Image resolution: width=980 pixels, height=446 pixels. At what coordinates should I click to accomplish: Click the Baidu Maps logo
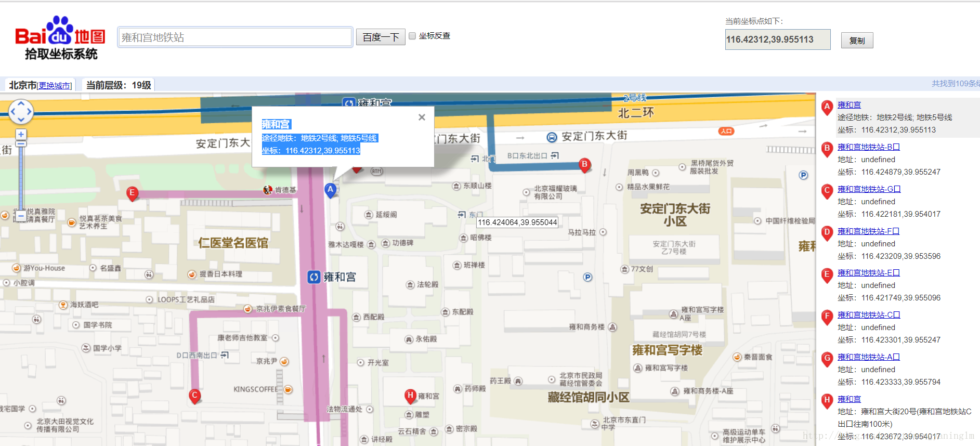pos(60,37)
